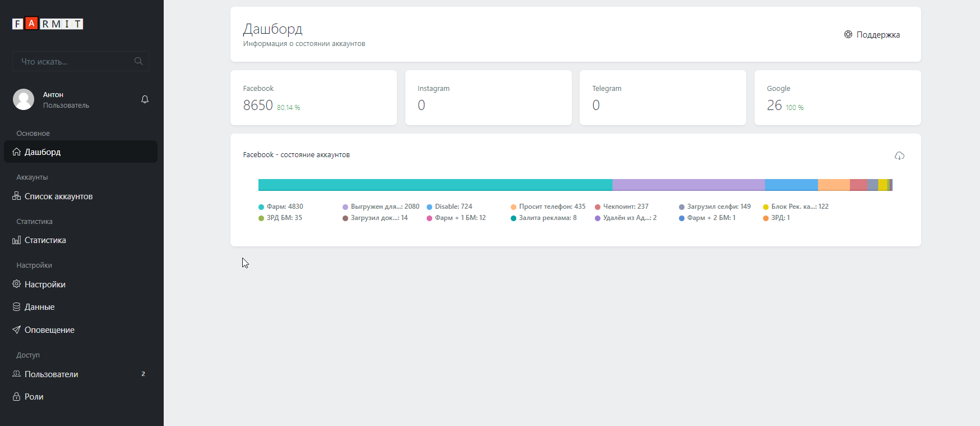Click the teal Фарм bar segment

click(435, 185)
